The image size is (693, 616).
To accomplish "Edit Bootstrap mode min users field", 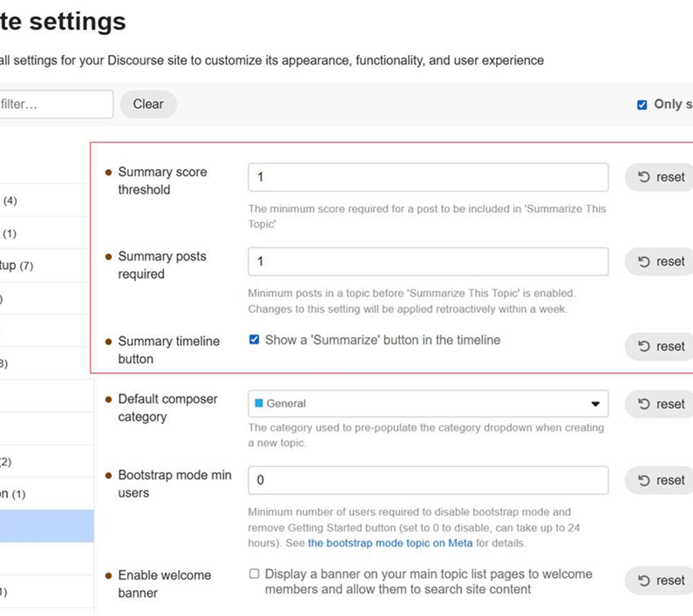I will coord(428,480).
